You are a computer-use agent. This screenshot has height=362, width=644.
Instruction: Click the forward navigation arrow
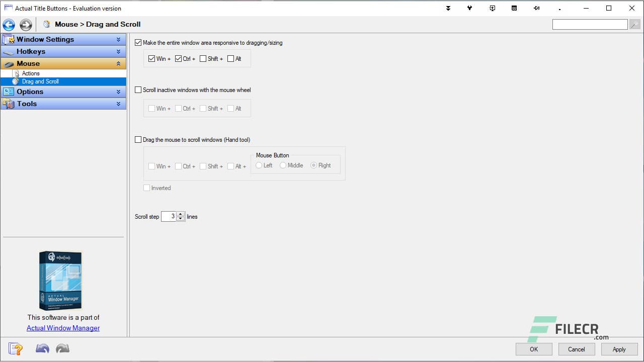[x=25, y=24]
